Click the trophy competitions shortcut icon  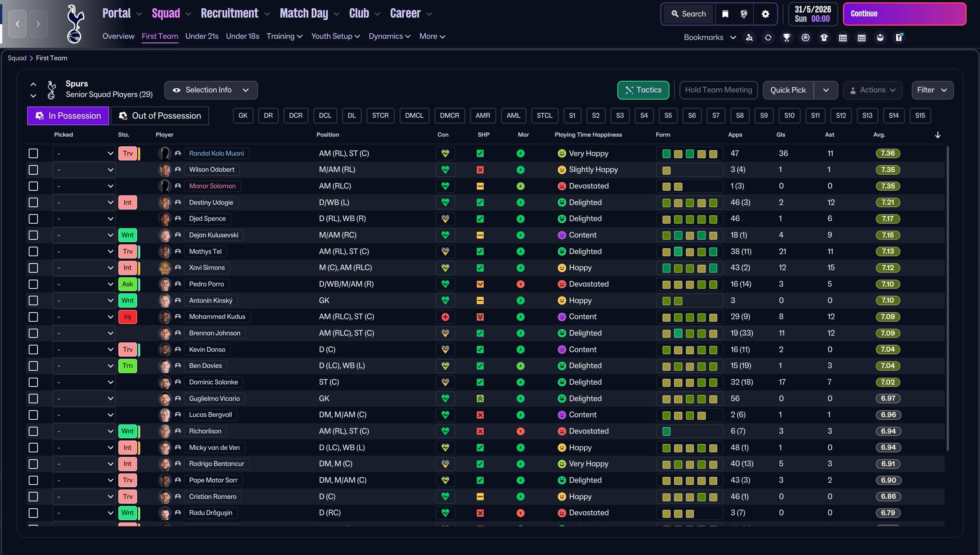[x=787, y=38]
